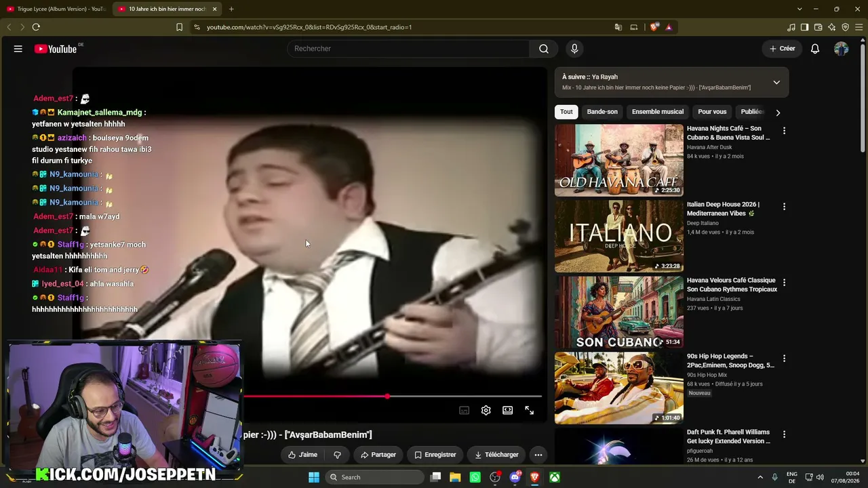
Task: Open the translate page icon
Action: click(x=618, y=27)
